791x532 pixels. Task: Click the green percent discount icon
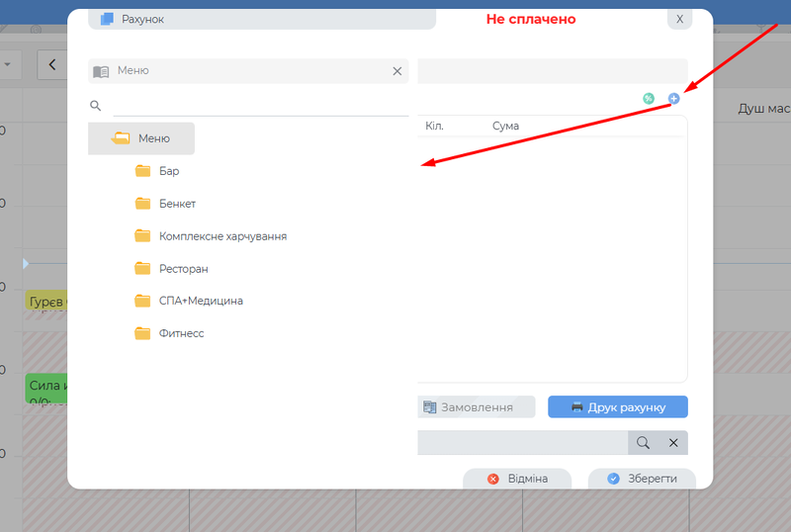coord(649,98)
